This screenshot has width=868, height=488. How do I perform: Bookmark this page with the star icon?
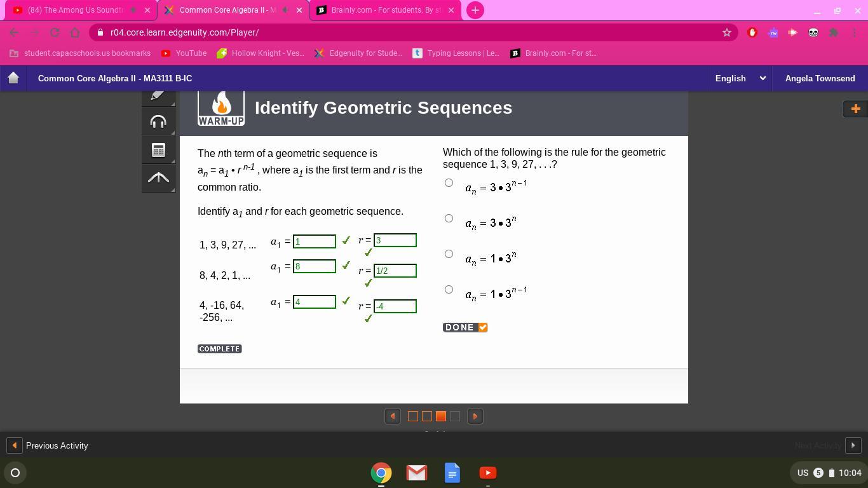[x=727, y=32]
